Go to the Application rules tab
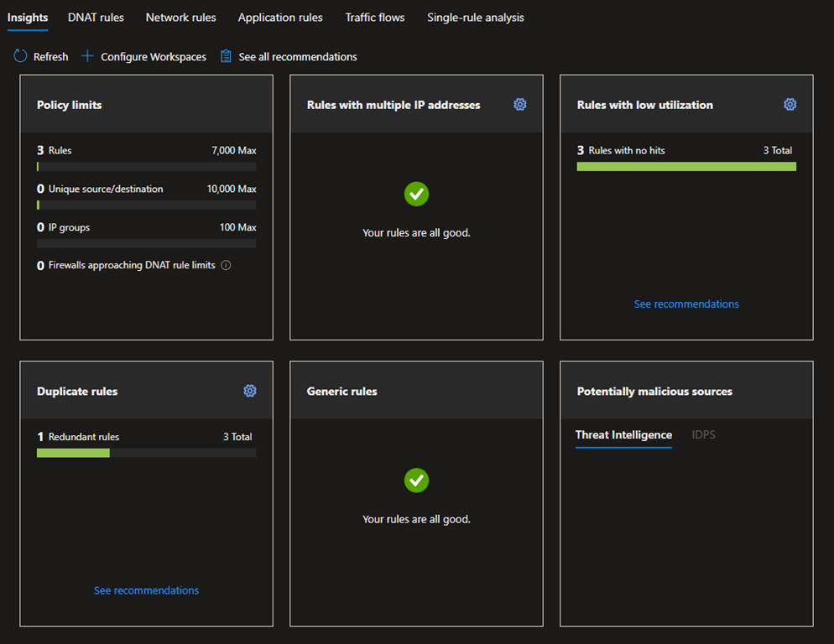The width and height of the screenshot is (834, 644). [280, 18]
